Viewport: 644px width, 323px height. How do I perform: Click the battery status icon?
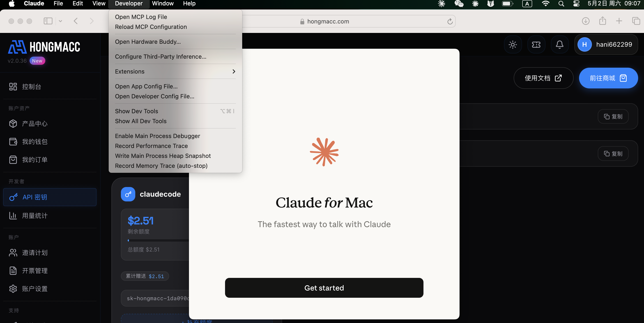pyautogui.click(x=508, y=4)
